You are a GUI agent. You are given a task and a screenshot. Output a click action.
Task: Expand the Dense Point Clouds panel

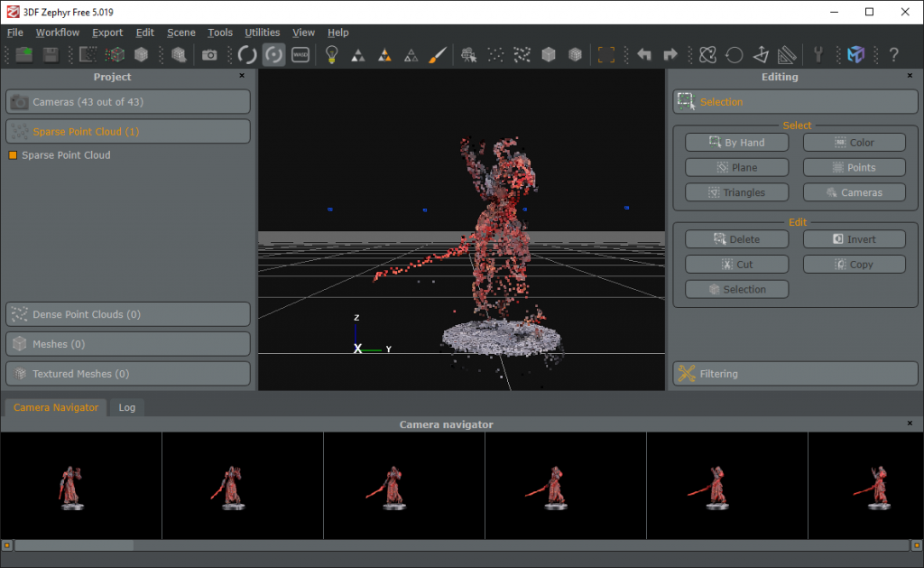[127, 313]
